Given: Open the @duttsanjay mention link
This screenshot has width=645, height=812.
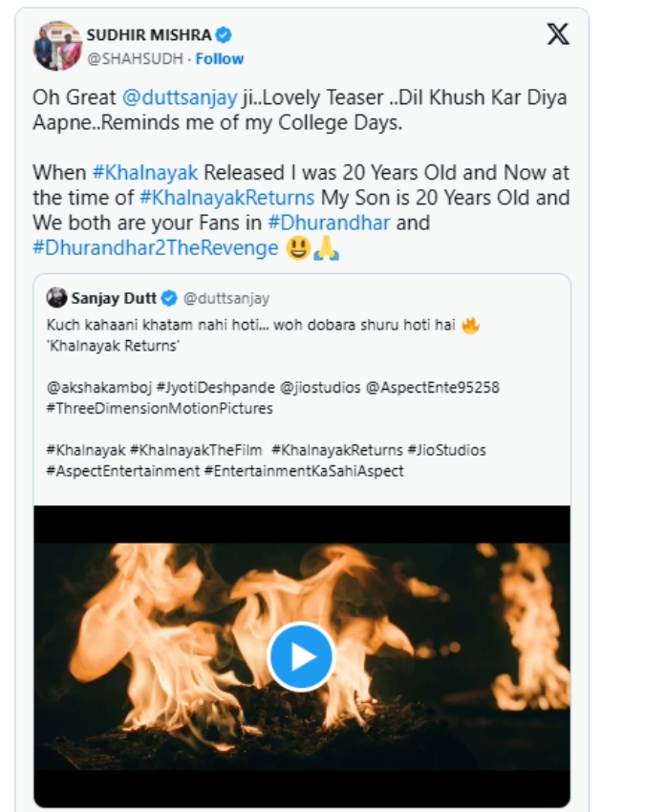Looking at the screenshot, I should (170, 96).
